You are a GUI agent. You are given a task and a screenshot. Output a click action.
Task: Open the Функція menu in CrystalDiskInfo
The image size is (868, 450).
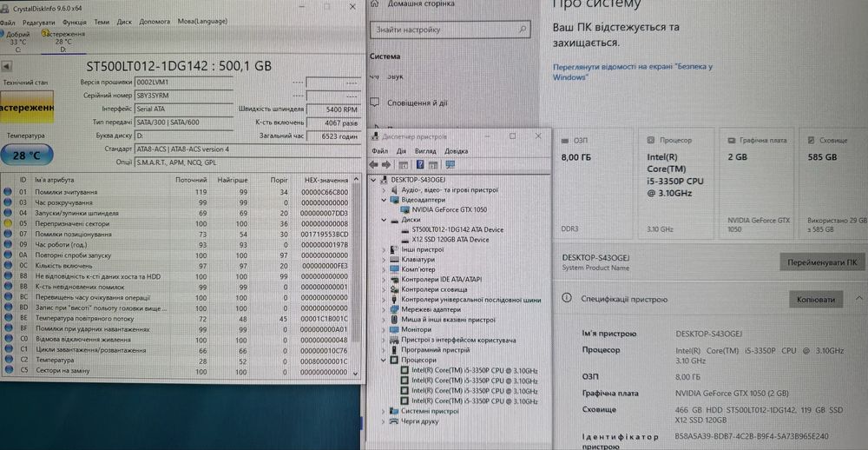[x=74, y=23]
